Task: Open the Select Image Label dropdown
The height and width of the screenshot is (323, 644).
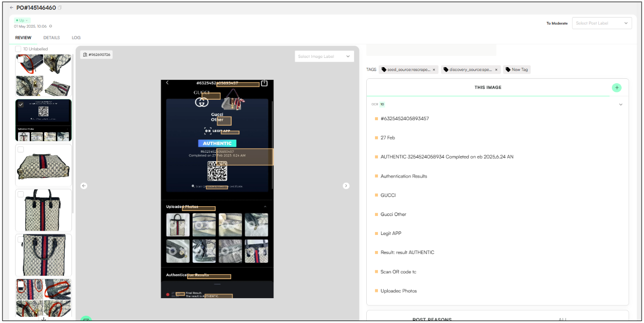Action: point(324,56)
